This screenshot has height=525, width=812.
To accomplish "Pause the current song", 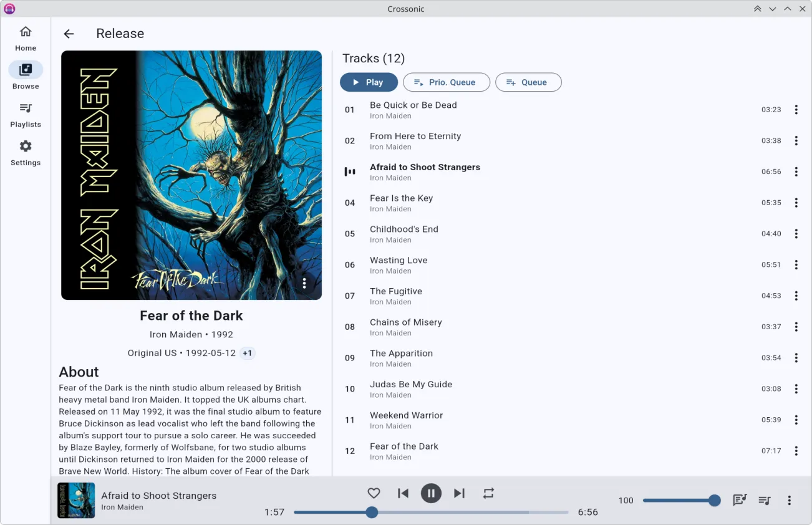I will 431,493.
